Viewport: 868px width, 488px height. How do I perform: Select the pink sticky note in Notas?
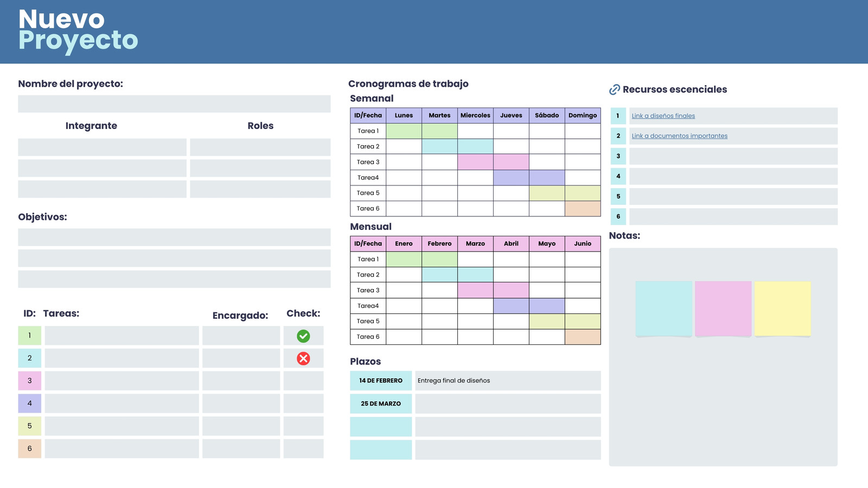[723, 309]
